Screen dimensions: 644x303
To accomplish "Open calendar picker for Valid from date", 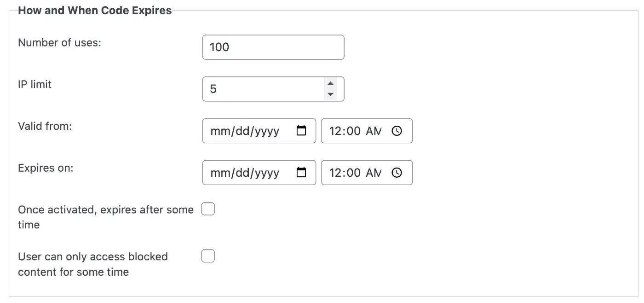I will coord(301,131).
